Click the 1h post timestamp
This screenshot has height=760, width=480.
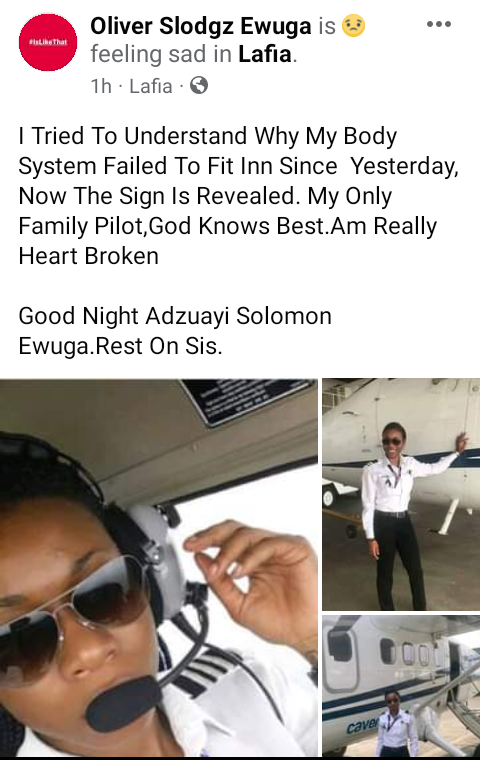101,86
